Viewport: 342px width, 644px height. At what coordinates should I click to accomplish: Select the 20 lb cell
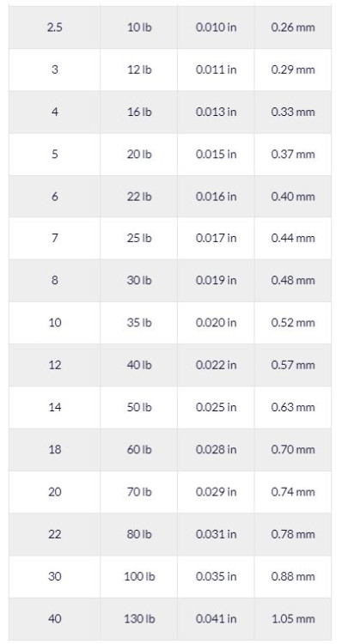click(x=139, y=155)
